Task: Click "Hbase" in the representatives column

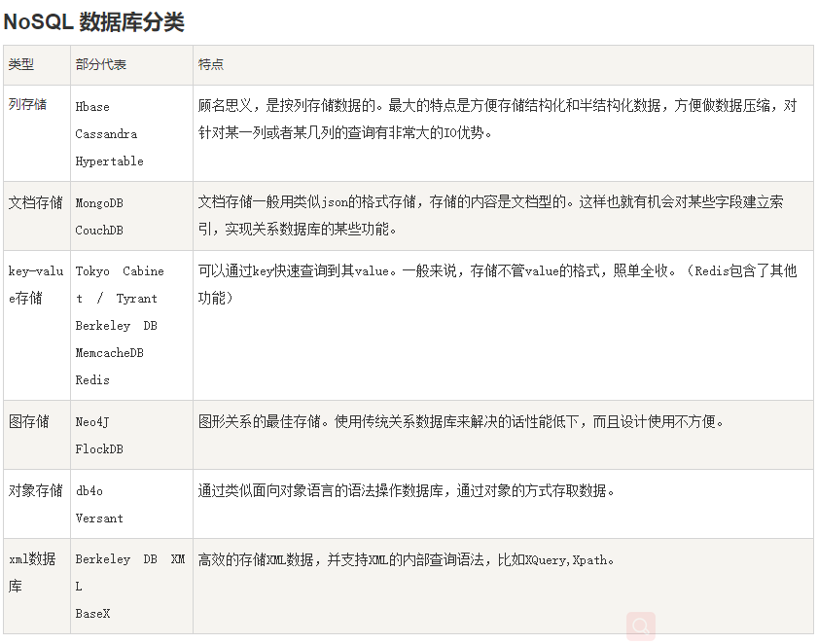Action: pyautogui.click(x=92, y=107)
